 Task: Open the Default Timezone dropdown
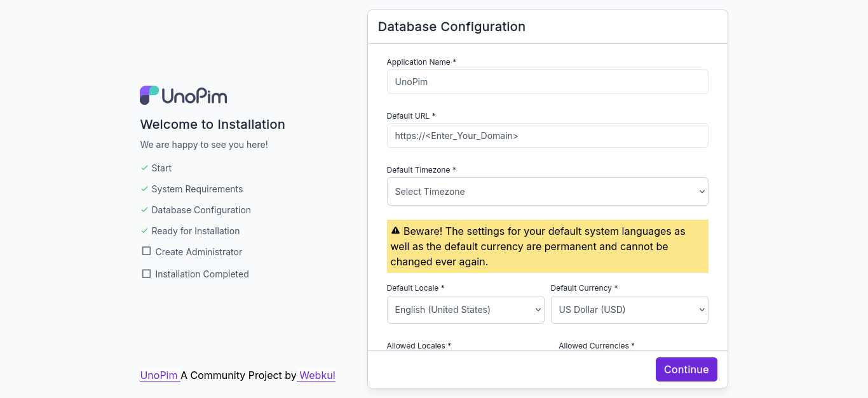[x=547, y=192]
